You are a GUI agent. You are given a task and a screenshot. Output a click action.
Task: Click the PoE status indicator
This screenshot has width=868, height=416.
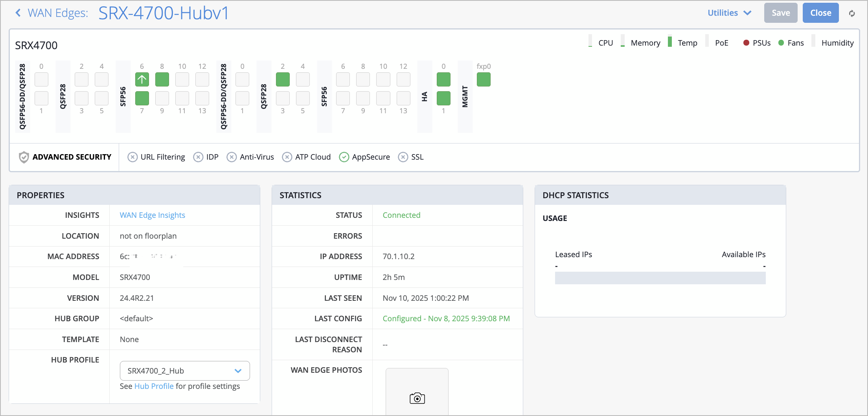(x=707, y=41)
